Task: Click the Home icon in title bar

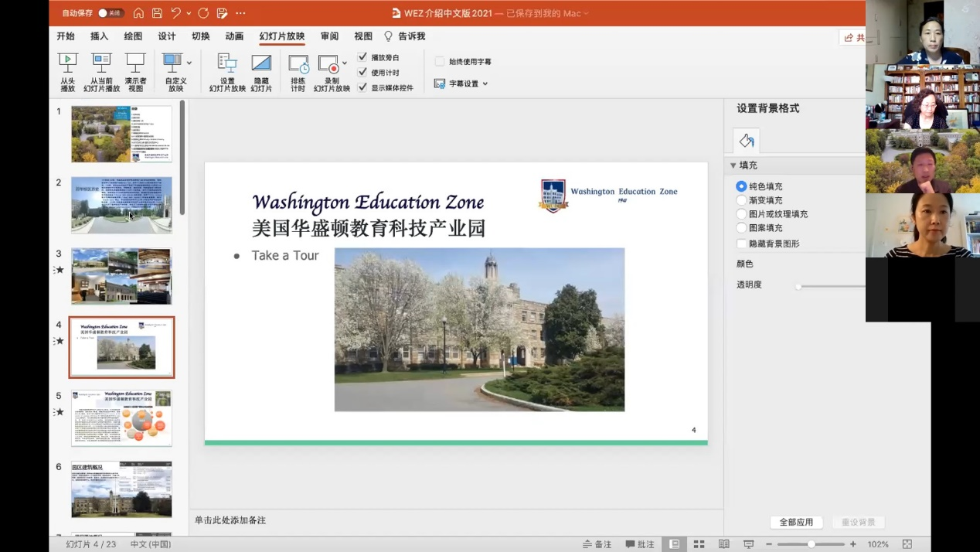Action: click(x=138, y=13)
